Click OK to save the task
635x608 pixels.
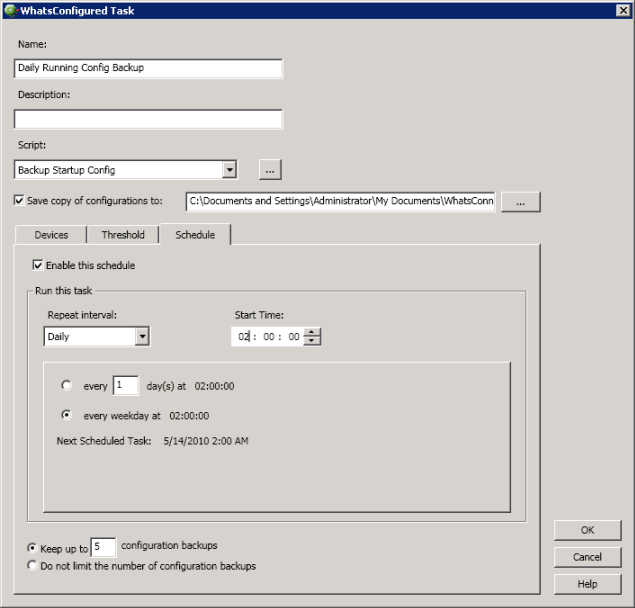[x=587, y=530]
